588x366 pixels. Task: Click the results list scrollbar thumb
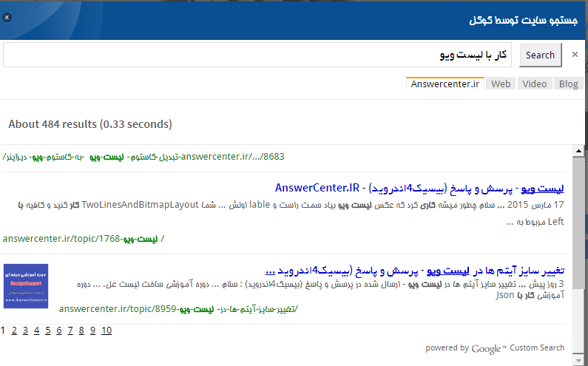pyautogui.click(x=578, y=222)
